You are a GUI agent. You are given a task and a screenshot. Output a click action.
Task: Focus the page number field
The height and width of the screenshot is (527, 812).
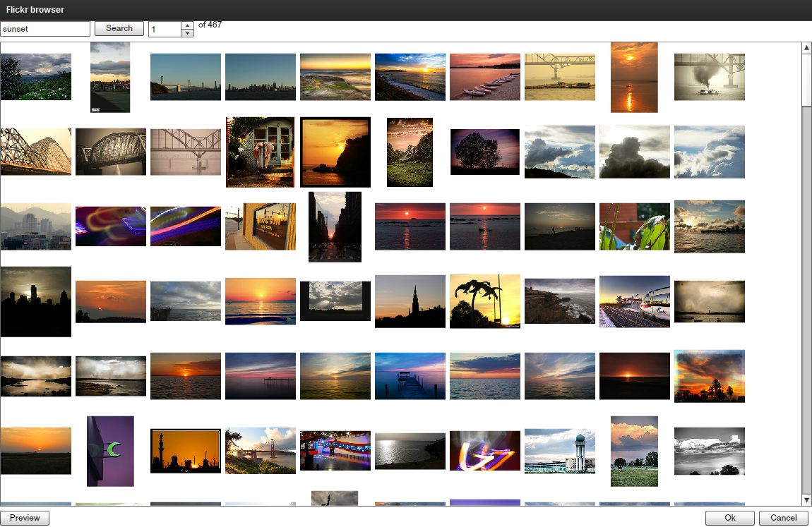pyautogui.click(x=165, y=30)
